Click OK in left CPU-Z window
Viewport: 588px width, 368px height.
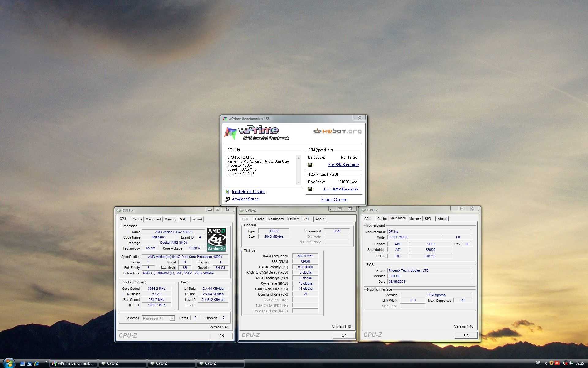click(x=221, y=336)
